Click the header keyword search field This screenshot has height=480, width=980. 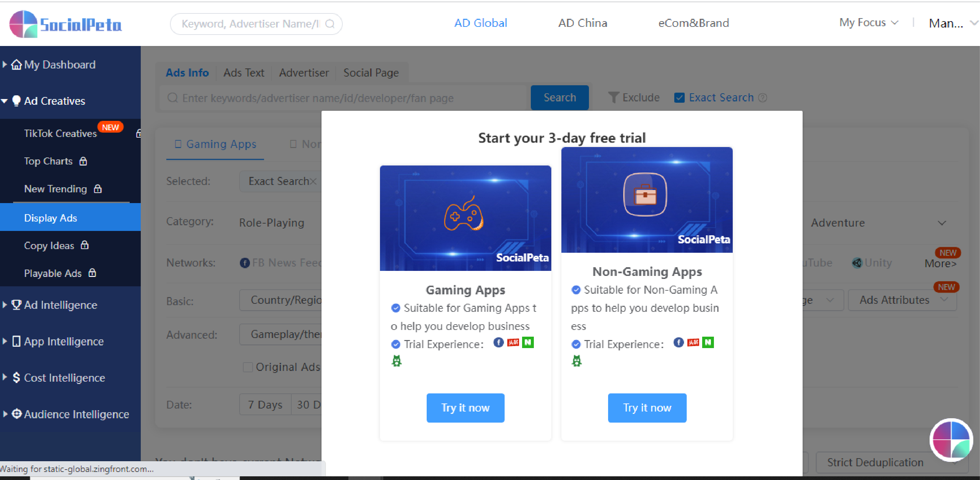[256, 24]
